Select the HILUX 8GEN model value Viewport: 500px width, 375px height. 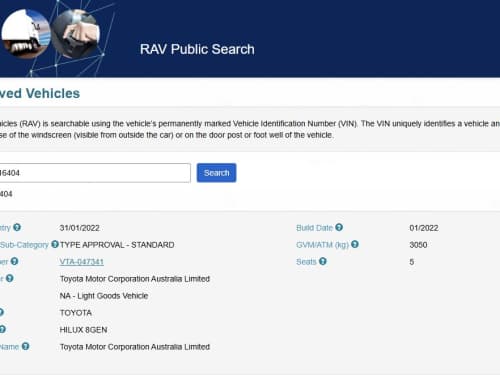[x=83, y=330]
